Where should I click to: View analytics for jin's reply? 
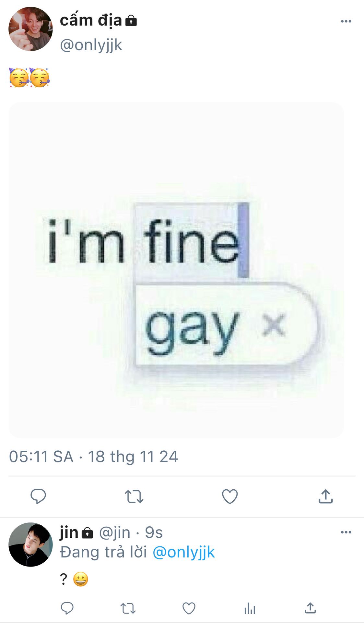click(250, 608)
